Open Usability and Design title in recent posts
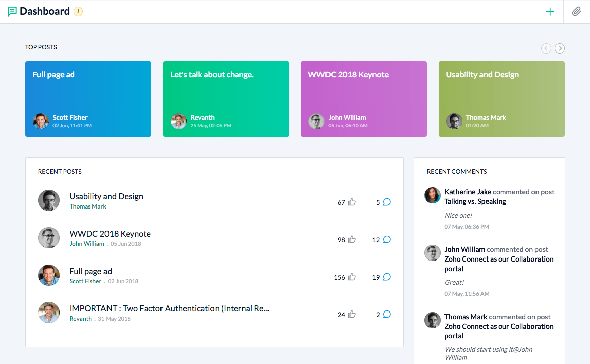590x364 pixels. pos(106,196)
